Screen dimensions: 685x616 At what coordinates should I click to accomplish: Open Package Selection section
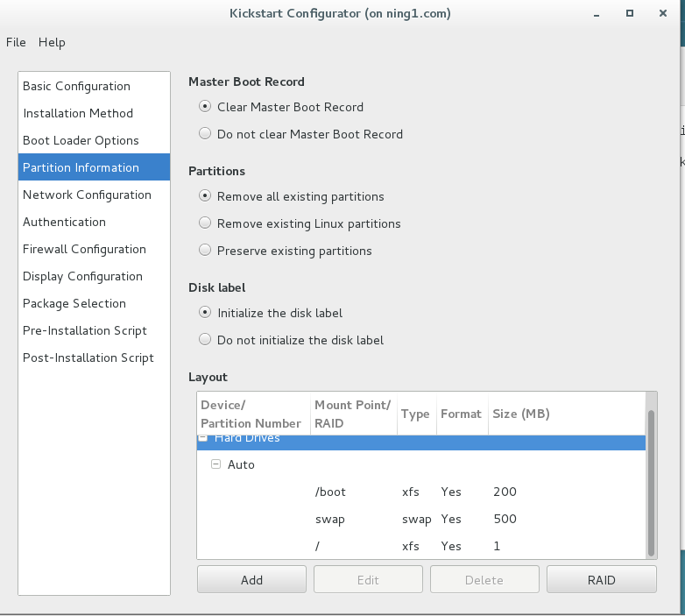point(94,303)
